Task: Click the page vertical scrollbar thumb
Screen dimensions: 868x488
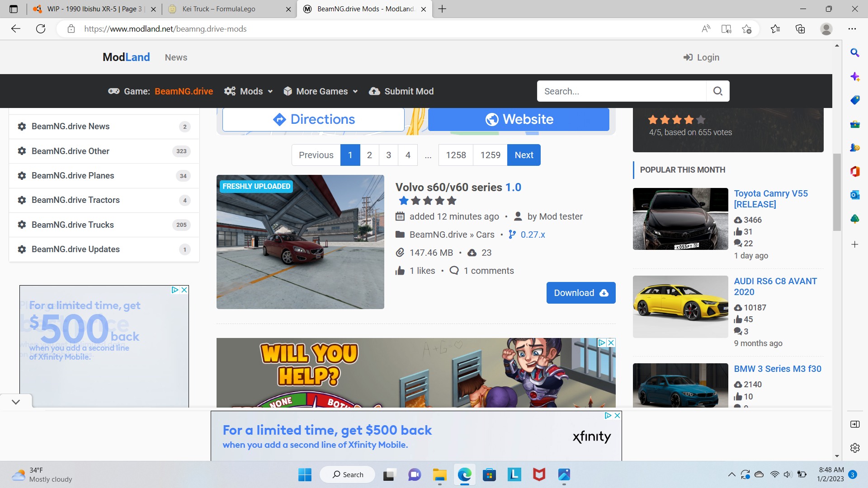Action: click(x=837, y=192)
